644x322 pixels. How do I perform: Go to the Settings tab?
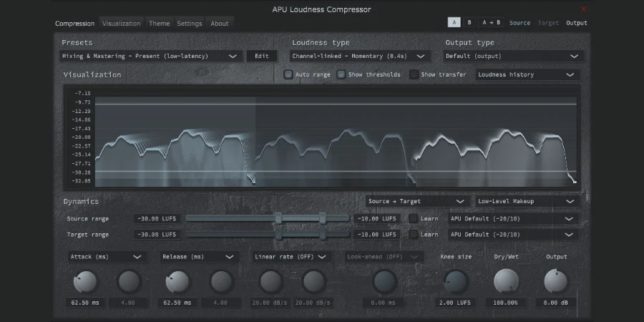pos(190,24)
